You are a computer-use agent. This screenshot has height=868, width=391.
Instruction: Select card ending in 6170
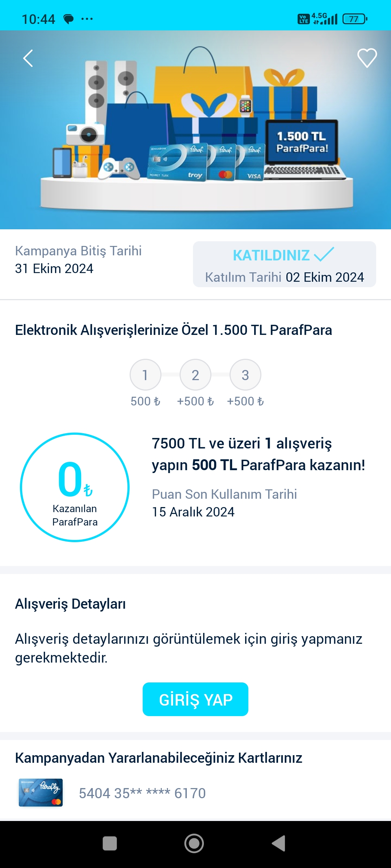pyautogui.click(x=142, y=793)
